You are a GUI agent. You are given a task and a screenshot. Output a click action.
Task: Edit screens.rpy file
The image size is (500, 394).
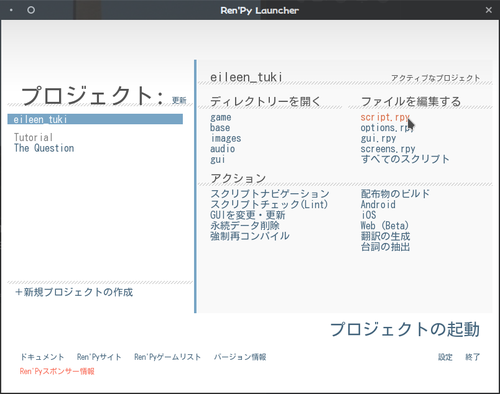point(388,149)
